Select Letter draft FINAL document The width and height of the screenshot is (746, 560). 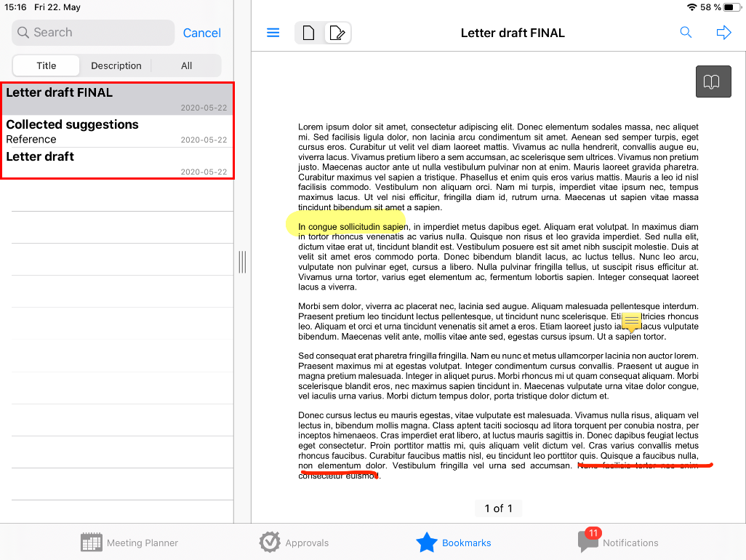(x=117, y=99)
